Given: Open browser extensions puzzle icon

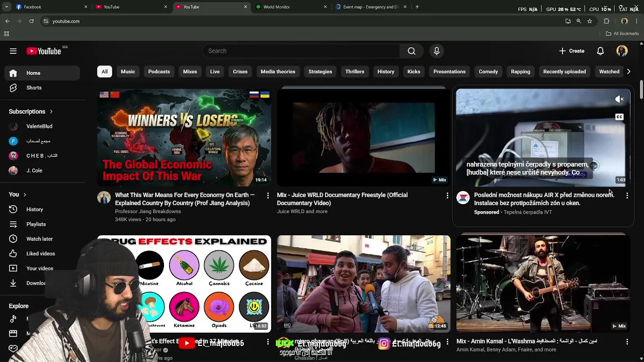Looking at the screenshot, I should point(607,21).
